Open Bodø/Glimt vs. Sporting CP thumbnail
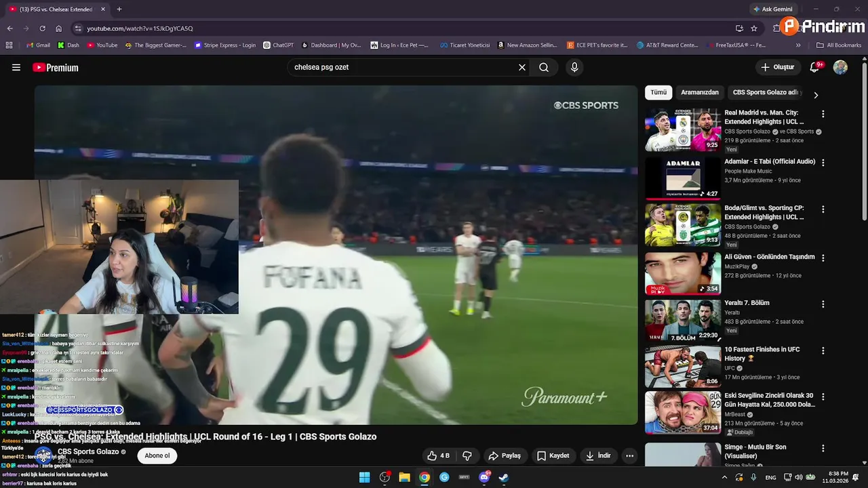This screenshot has height=488, width=868. click(682, 225)
